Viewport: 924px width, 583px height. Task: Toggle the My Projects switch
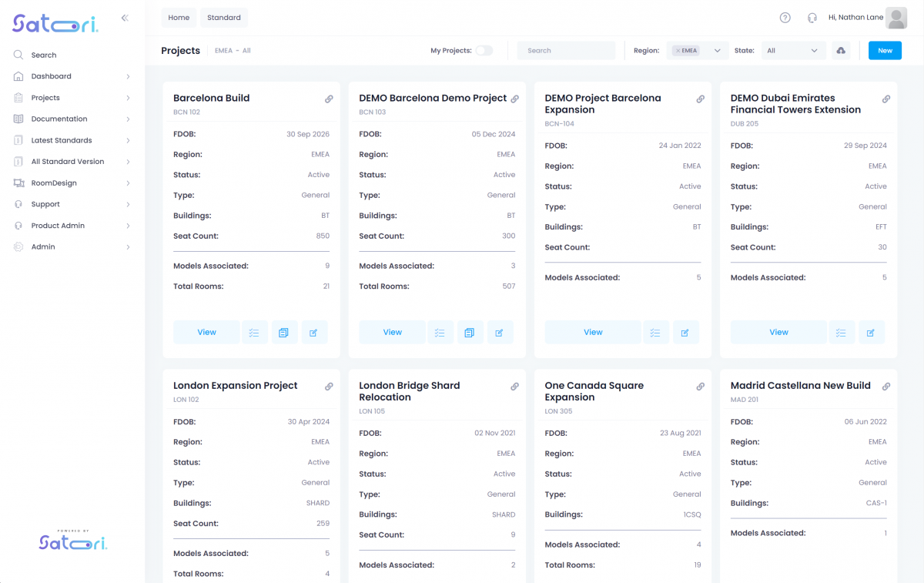484,51
